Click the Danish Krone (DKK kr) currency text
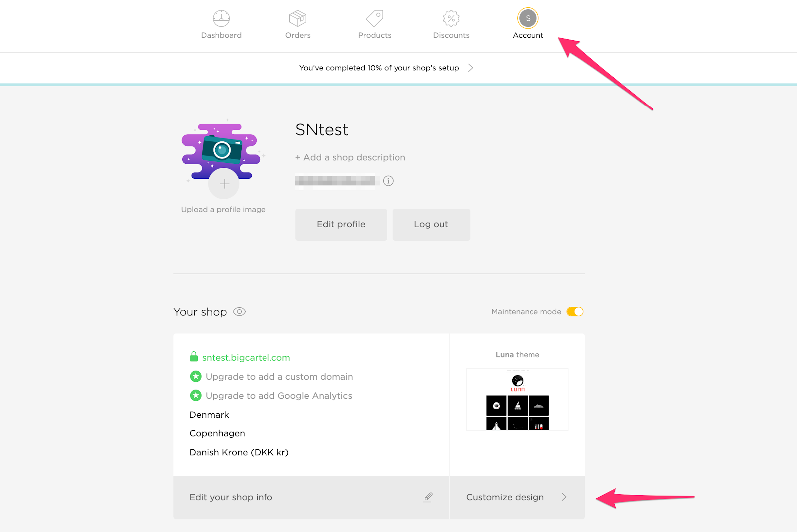797x532 pixels. click(239, 452)
